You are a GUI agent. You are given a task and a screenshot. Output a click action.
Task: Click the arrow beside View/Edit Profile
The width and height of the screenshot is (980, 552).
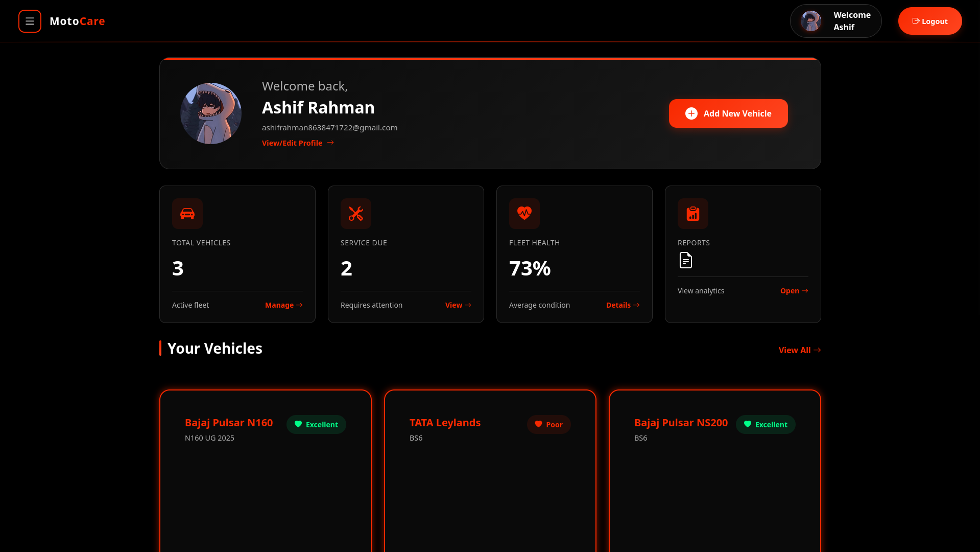[x=330, y=143]
